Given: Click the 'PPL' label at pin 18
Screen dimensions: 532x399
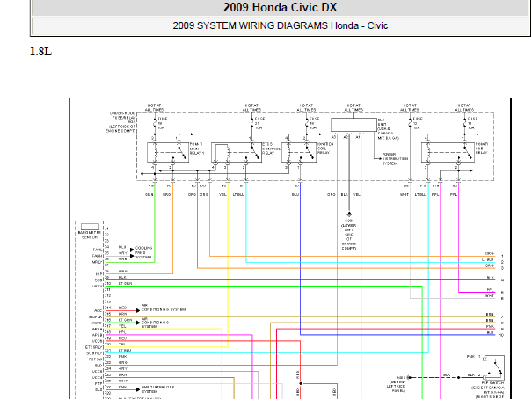Looking at the screenshot, I should (122, 332).
